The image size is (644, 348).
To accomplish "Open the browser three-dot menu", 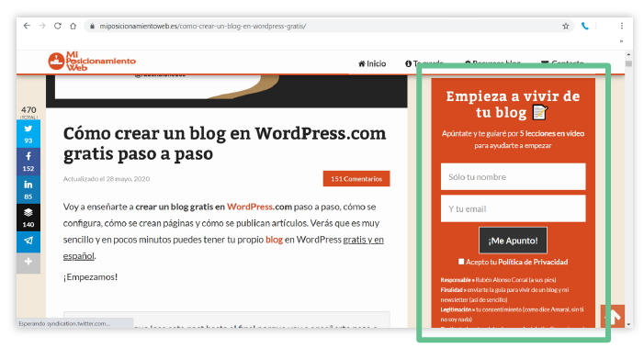I will 621,26.
